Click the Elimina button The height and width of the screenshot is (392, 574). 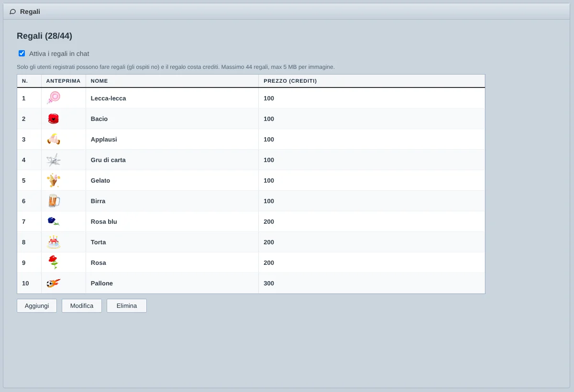point(127,305)
